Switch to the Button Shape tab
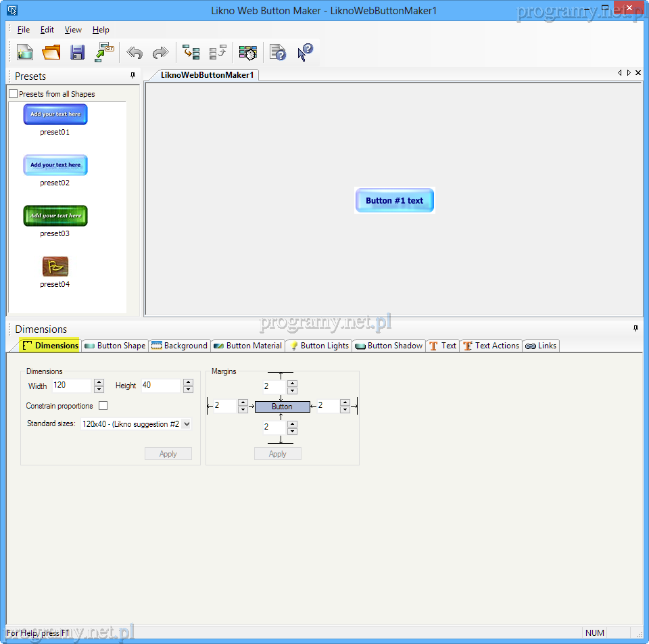649x644 pixels. 115,346
